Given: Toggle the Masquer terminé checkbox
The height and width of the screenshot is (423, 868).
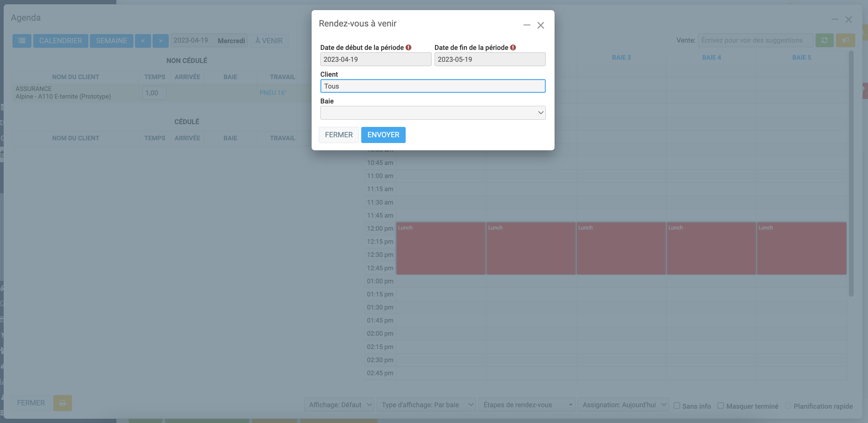Looking at the screenshot, I should pos(720,405).
